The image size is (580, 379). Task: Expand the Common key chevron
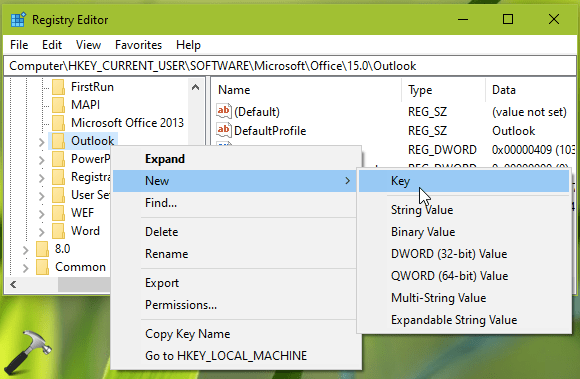pyautogui.click(x=26, y=268)
